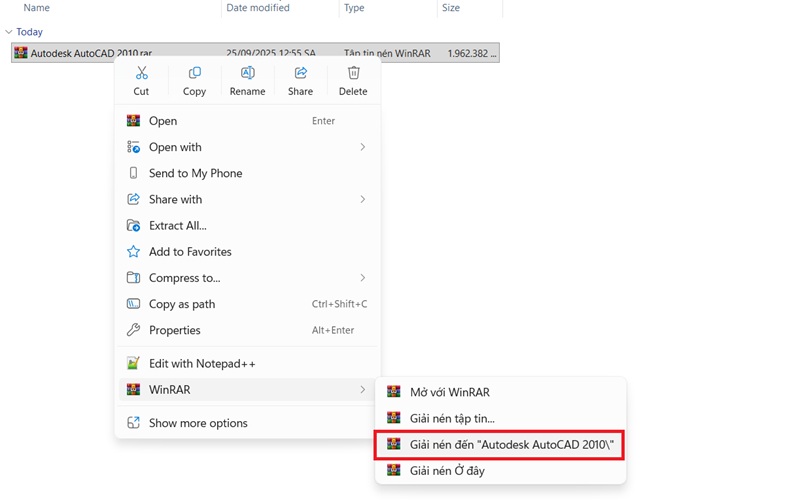Expand the Share with submenu arrow
This screenshot has width=800, height=501.
363,199
